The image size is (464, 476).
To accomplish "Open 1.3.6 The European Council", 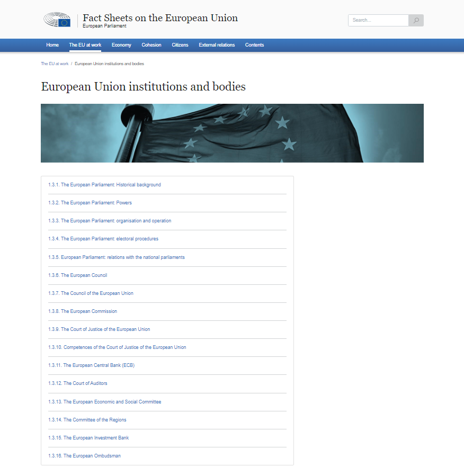I will (78, 275).
